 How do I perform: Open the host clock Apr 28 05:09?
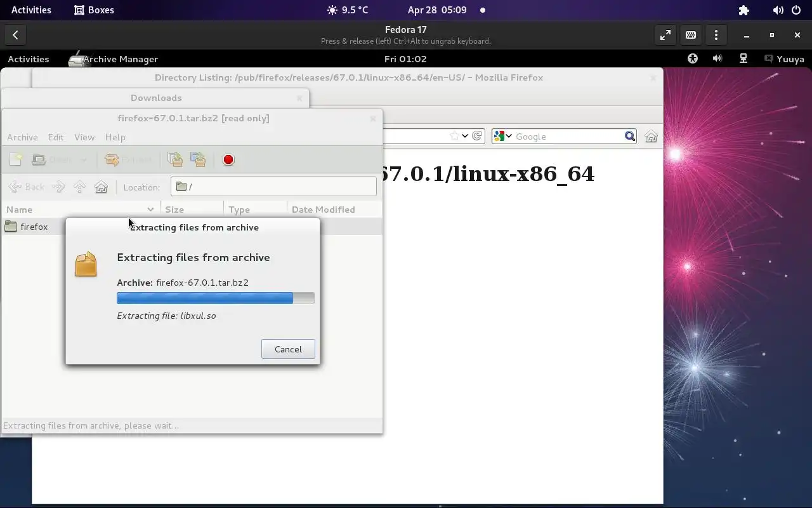pos(437,10)
